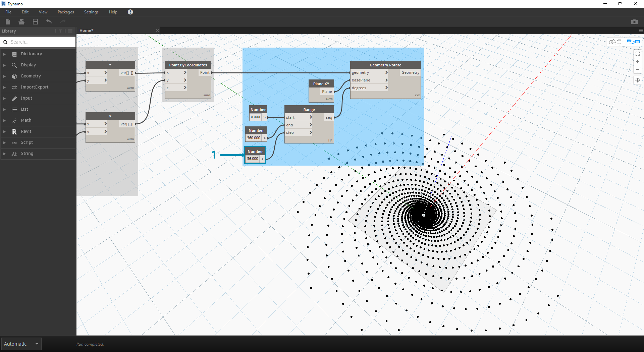Click the Script code icon
The width and height of the screenshot is (644, 352).
14,142
